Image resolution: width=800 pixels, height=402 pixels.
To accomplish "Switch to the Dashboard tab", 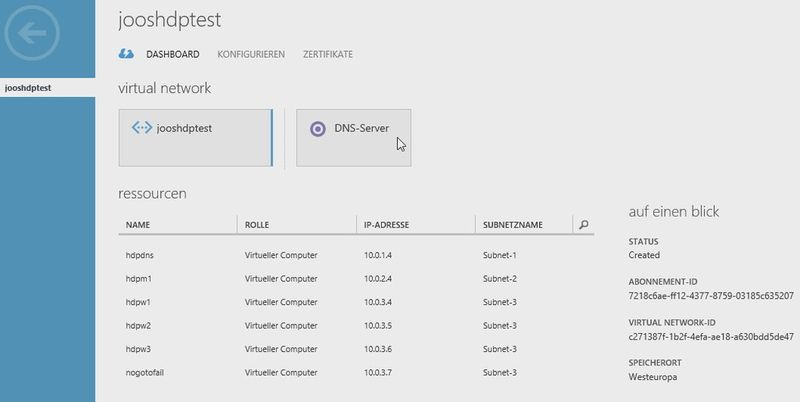I will (x=172, y=54).
